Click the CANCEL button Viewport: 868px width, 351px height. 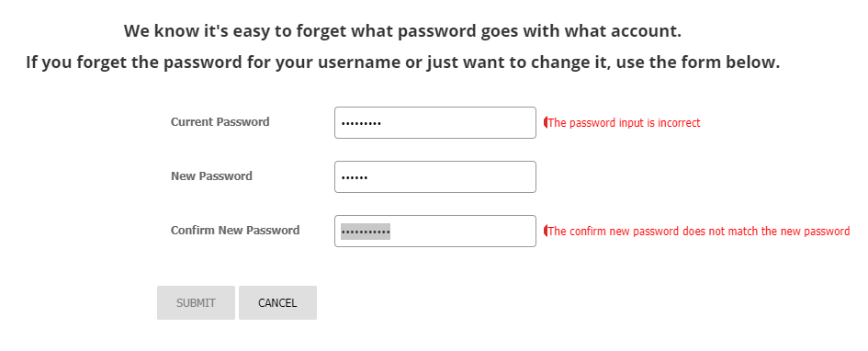[277, 303]
